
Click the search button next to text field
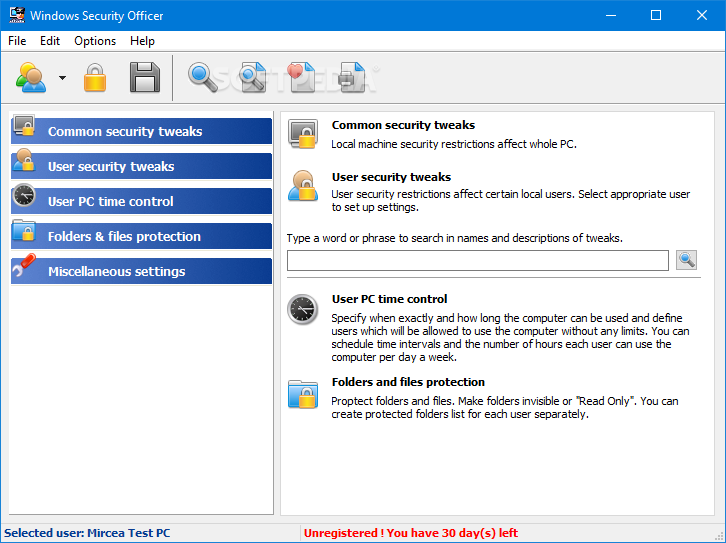[686, 260]
